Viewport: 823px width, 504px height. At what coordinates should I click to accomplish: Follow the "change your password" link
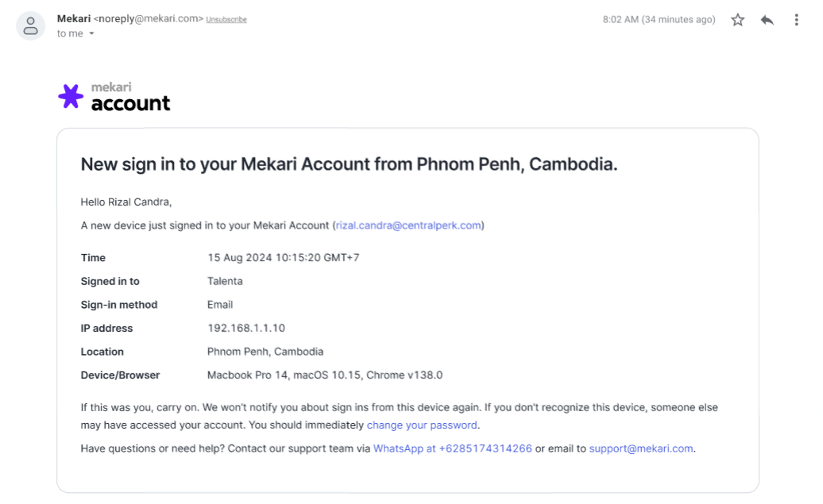(422, 425)
